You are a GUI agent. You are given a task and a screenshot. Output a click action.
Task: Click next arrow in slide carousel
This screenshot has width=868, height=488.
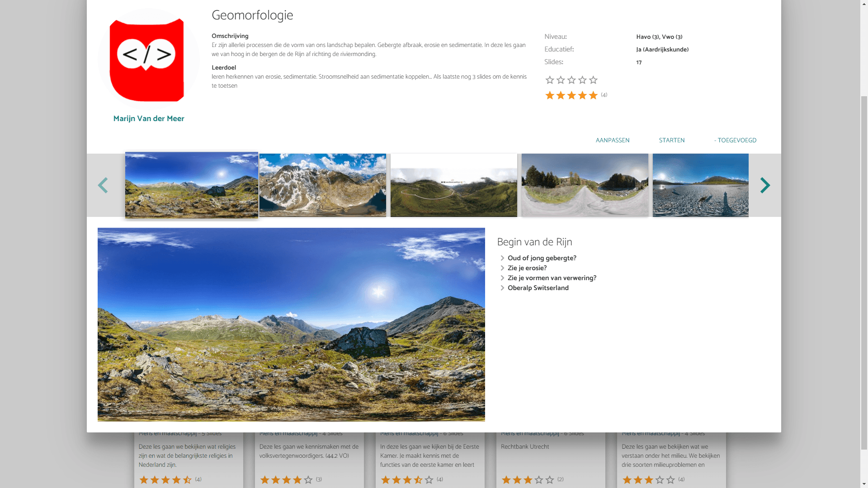pos(764,185)
